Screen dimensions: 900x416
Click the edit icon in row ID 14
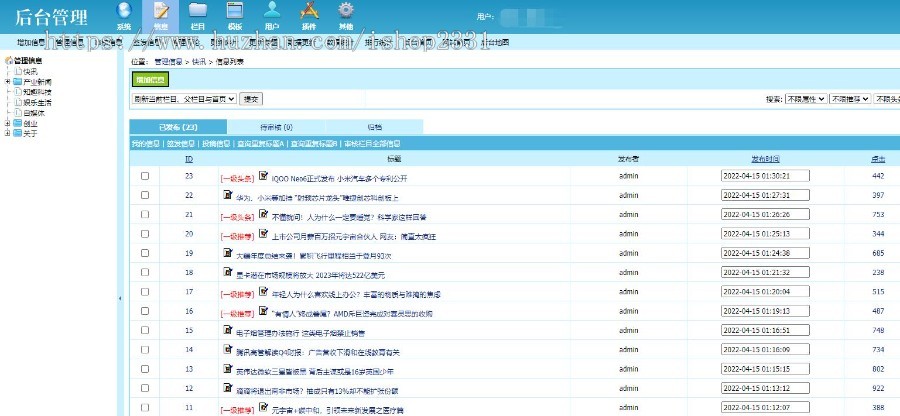[x=227, y=349]
